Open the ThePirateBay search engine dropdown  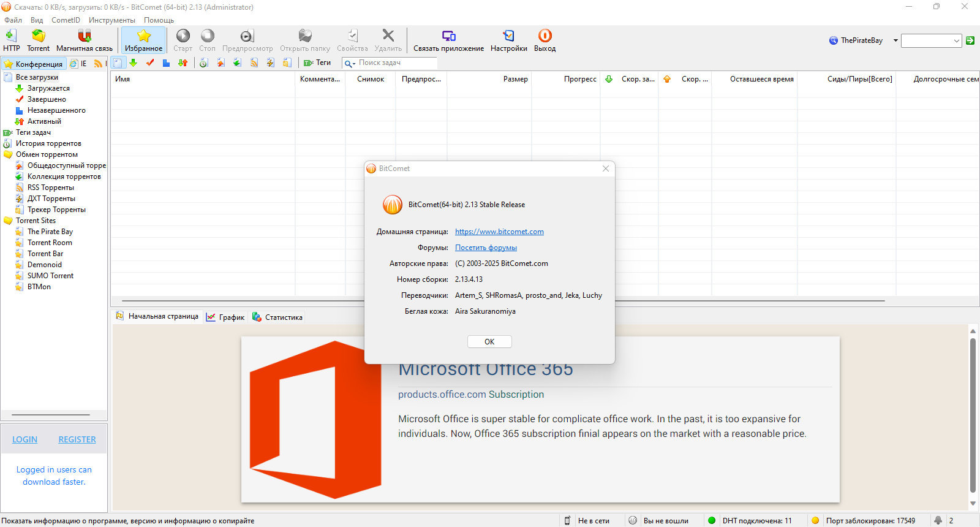(895, 40)
